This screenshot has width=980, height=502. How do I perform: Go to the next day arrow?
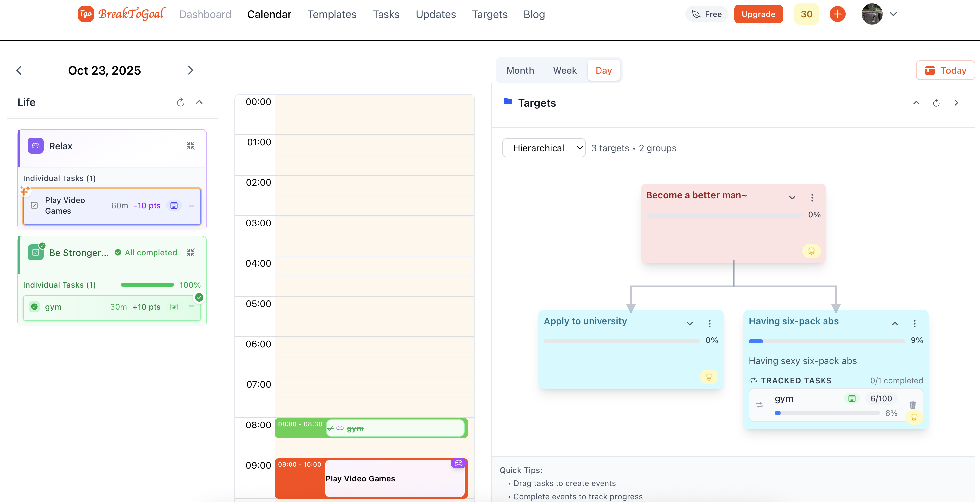point(191,71)
